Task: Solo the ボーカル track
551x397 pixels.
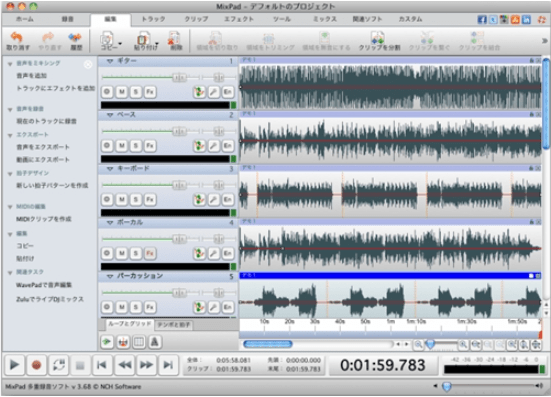Action: point(136,253)
